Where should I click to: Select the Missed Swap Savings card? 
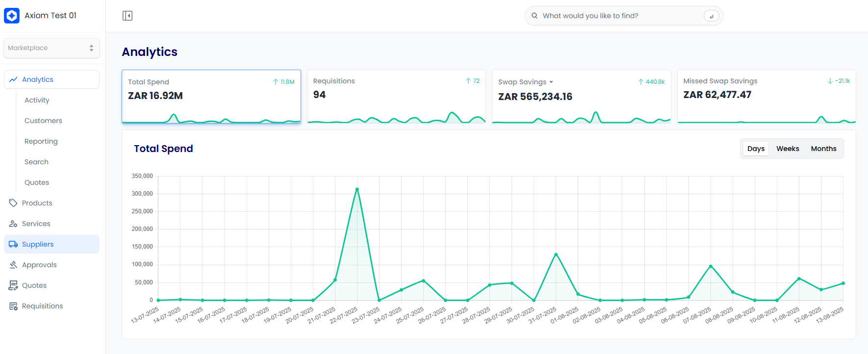tap(766, 96)
